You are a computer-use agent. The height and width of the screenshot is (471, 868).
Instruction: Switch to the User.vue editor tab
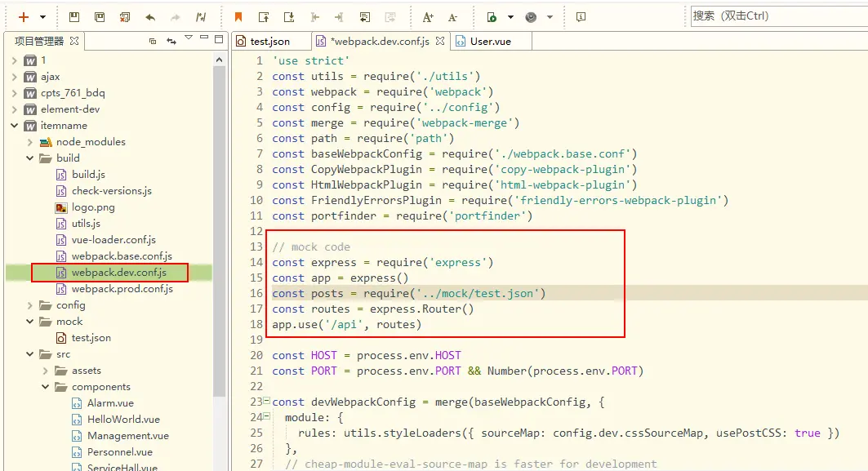(x=491, y=41)
